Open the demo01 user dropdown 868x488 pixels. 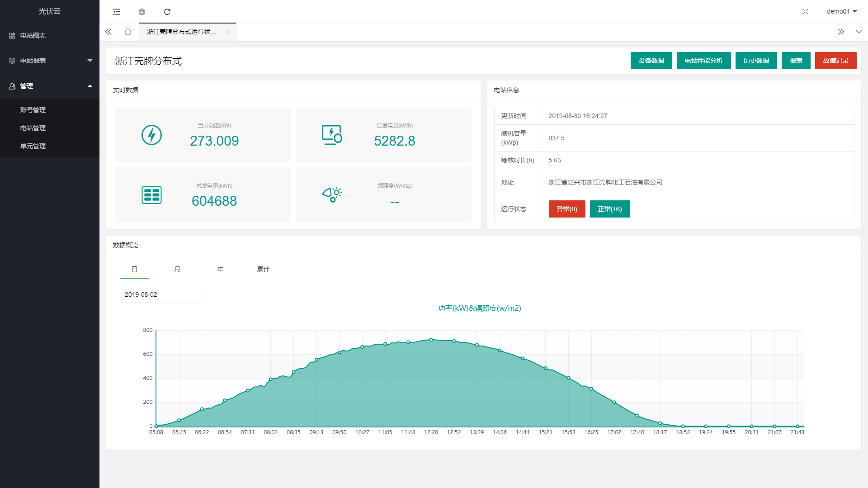pyautogui.click(x=841, y=11)
